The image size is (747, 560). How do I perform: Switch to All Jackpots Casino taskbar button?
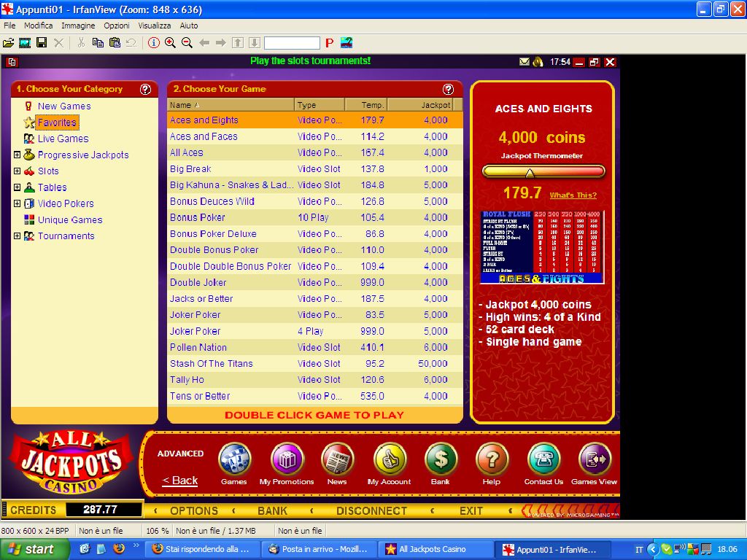tap(435, 550)
